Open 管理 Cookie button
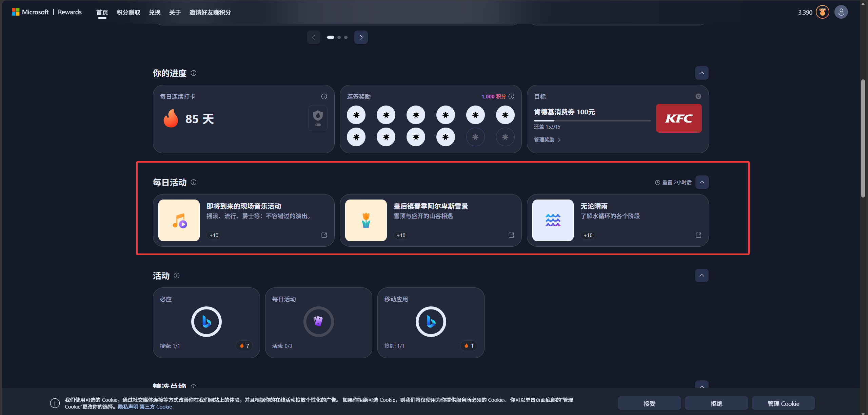The height and width of the screenshot is (415, 868). 783,403
